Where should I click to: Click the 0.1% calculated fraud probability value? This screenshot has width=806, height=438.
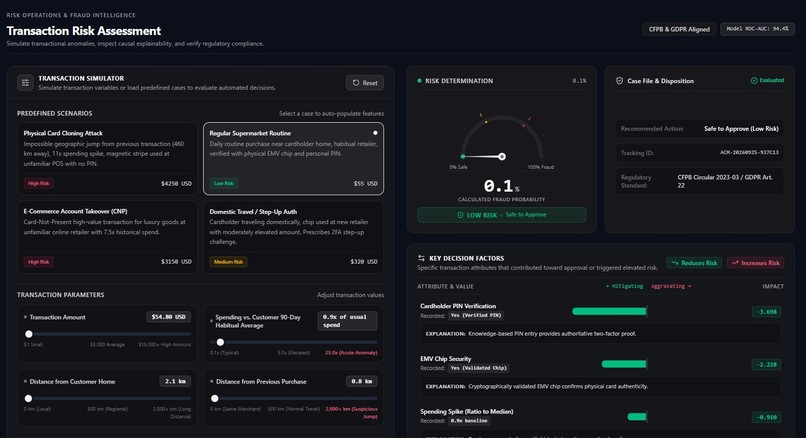pyautogui.click(x=501, y=186)
